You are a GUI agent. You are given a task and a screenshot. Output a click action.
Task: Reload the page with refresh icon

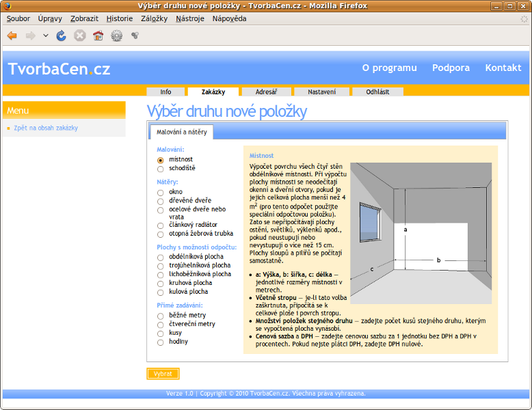tap(61, 36)
